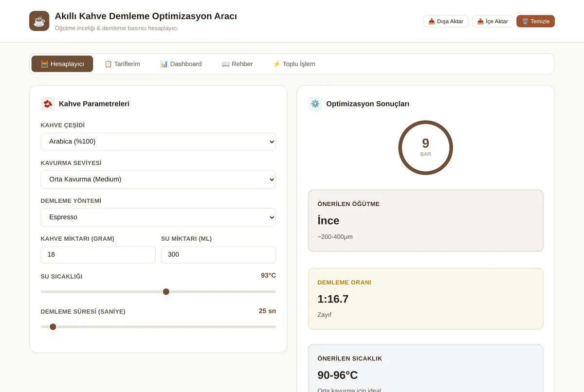This screenshot has width=584, height=392.
Task: Click the coffee beans icon beside Kahve Parametreleri
Action: (48, 104)
